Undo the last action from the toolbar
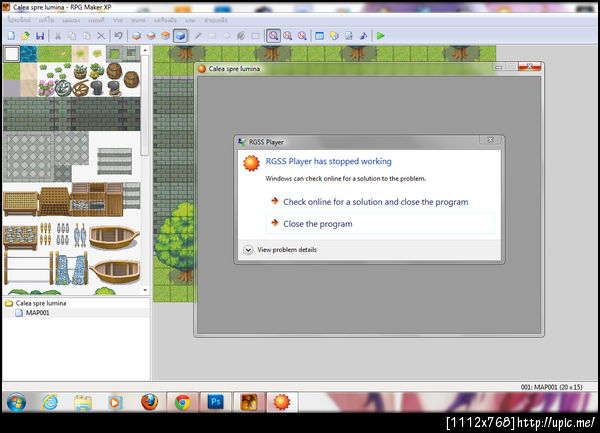Image resolution: width=600 pixels, height=433 pixels. (x=118, y=36)
